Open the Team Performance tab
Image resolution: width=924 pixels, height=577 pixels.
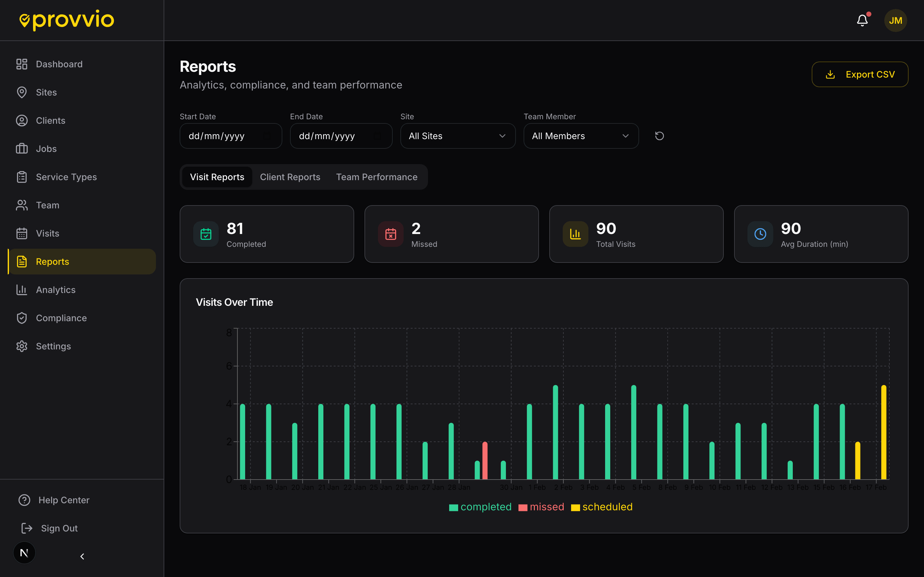tap(376, 177)
